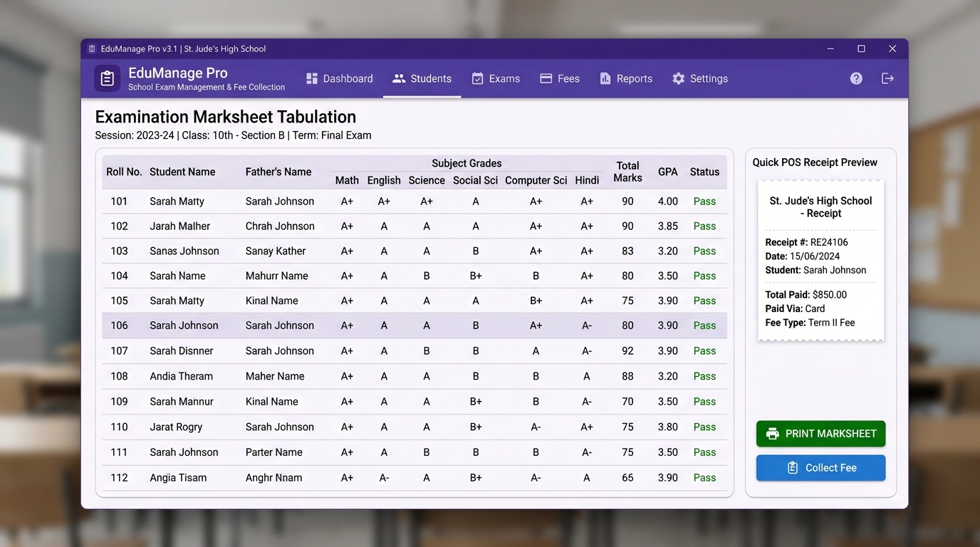The image size is (980, 547).
Task: Click the Father's Name column header
Action: click(278, 172)
